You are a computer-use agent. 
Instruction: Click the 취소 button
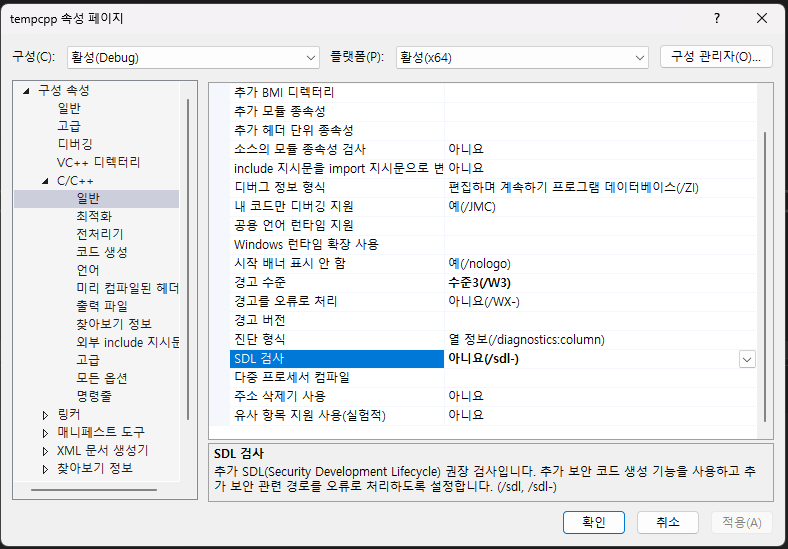click(667, 522)
